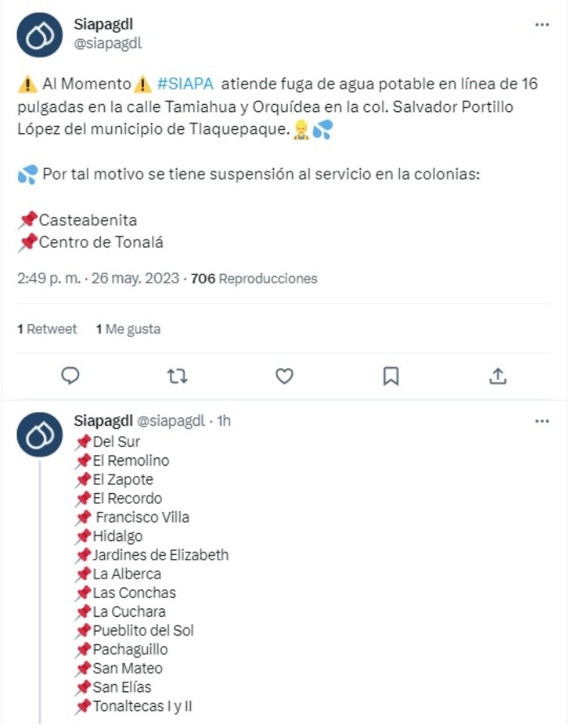Click the 706 Reproducciones view count

(x=254, y=279)
